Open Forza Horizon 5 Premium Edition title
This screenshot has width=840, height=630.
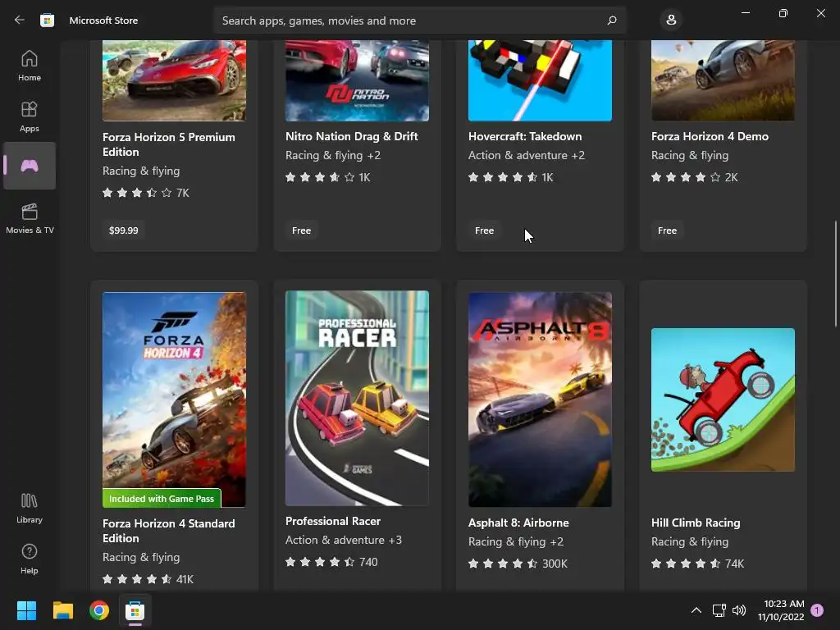coord(169,144)
